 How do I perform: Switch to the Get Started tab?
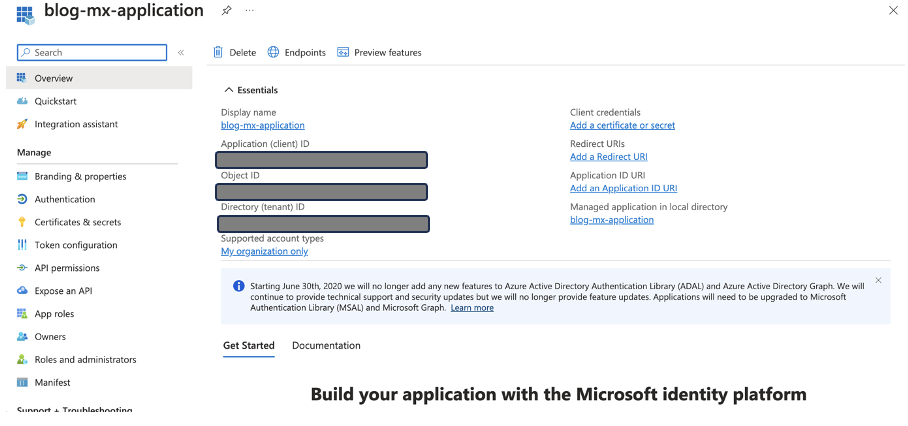[x=249, y=346]
